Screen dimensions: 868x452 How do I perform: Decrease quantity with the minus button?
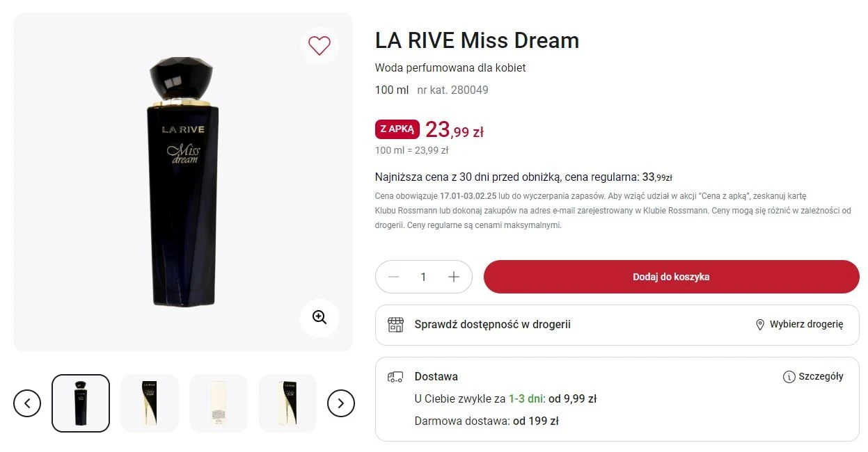[x=393, y=276]
